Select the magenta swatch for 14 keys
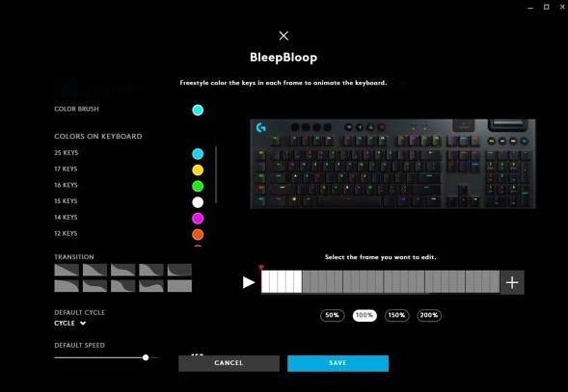 tap(198, 219)
